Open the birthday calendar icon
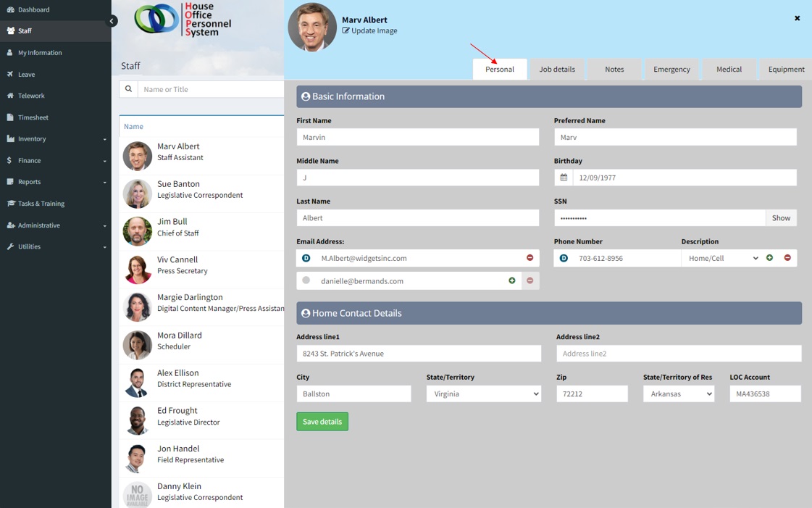 [564, 178]
